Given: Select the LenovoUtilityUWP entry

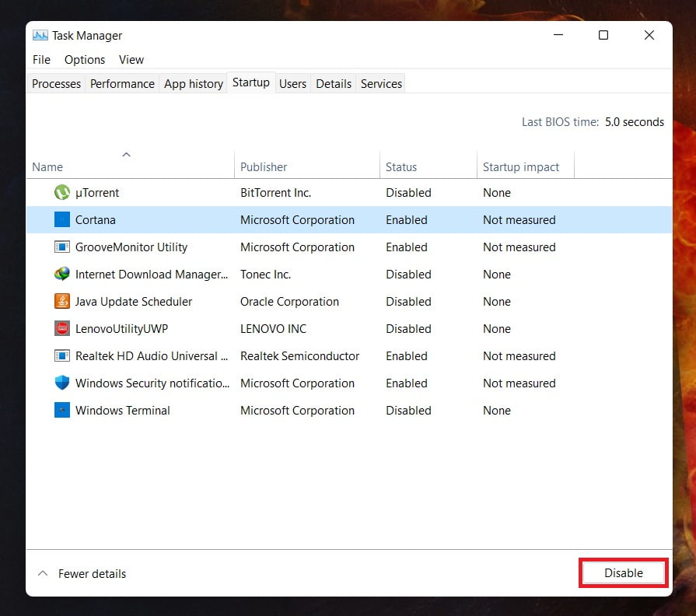Looking at the screenshot, I should (x=121, y=329).
